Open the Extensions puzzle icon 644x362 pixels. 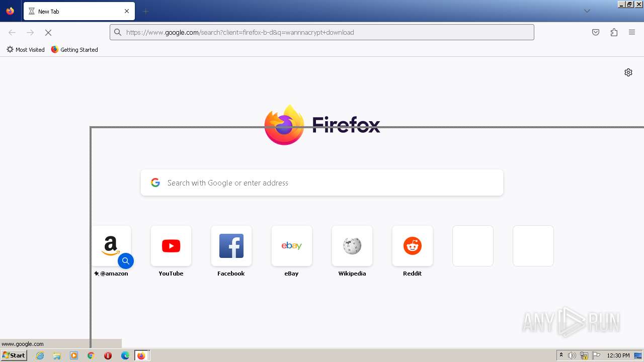click(x=614, y=32)
